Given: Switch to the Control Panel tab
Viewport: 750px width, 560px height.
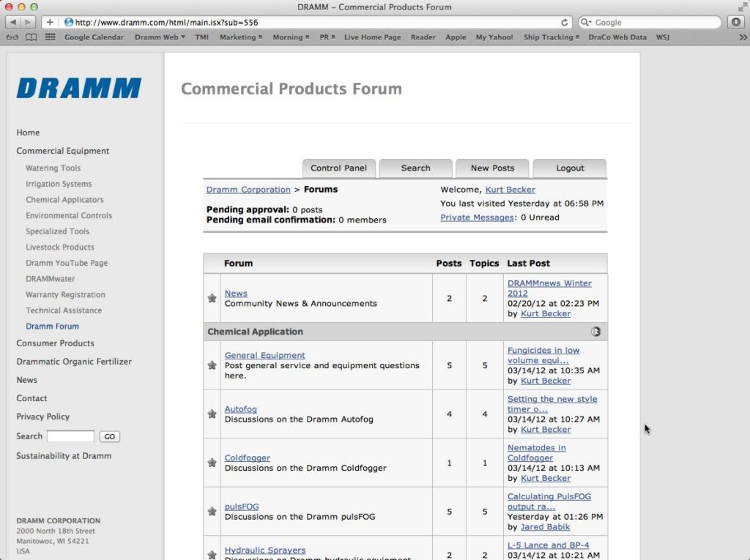Looking at the screenshot, I should (339, 168).
